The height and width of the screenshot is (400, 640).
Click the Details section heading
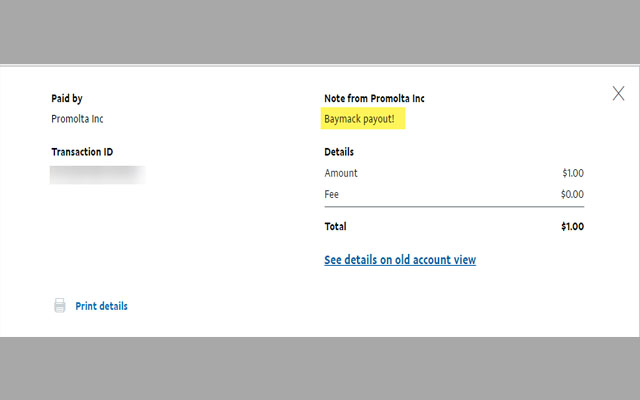point(339,152)
